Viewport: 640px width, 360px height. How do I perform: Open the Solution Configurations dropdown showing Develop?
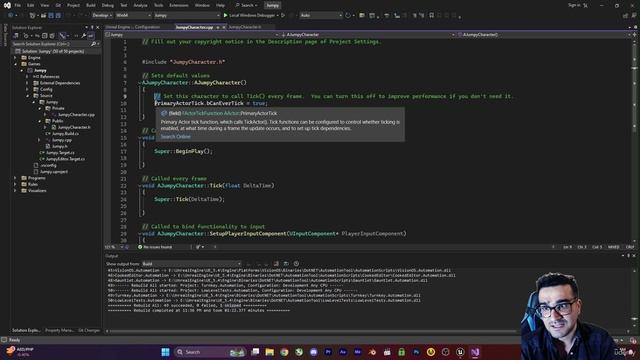pyautogui.click(x=102, y=15)
